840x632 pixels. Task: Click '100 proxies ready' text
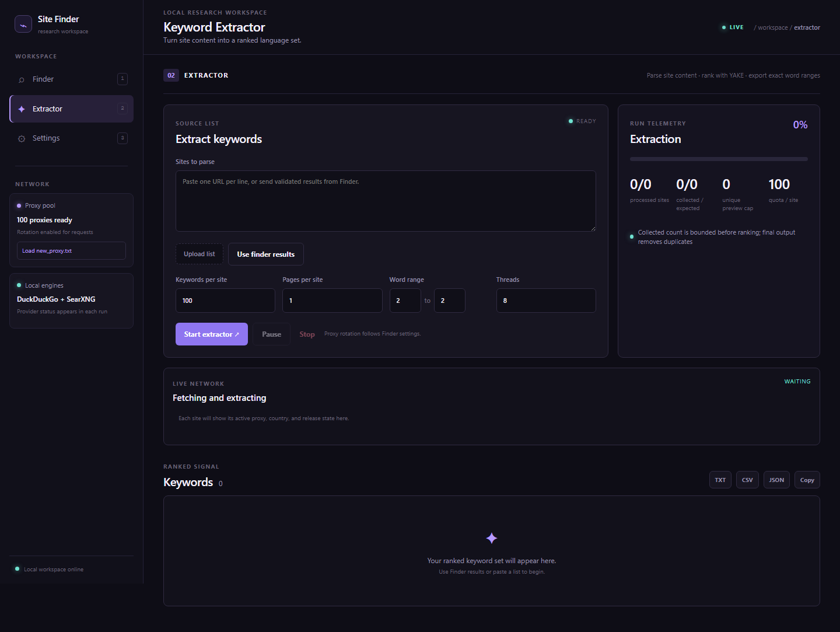[44, 220]
